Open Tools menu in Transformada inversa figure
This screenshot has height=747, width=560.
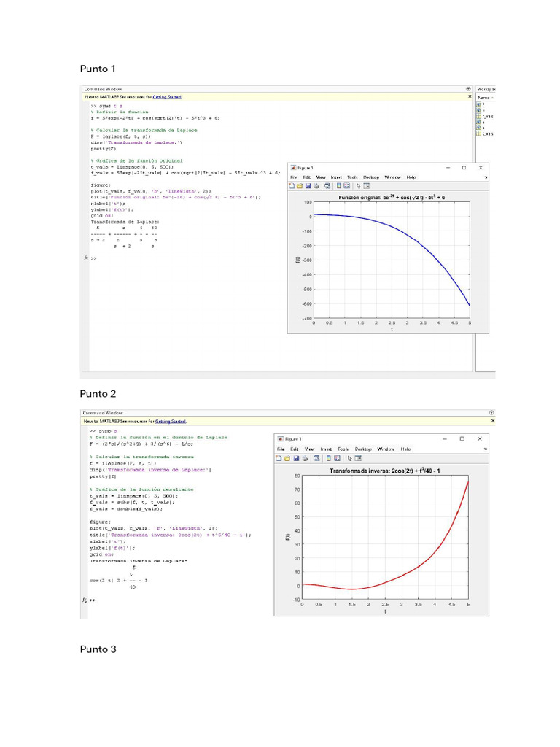[x=343, y=449]
